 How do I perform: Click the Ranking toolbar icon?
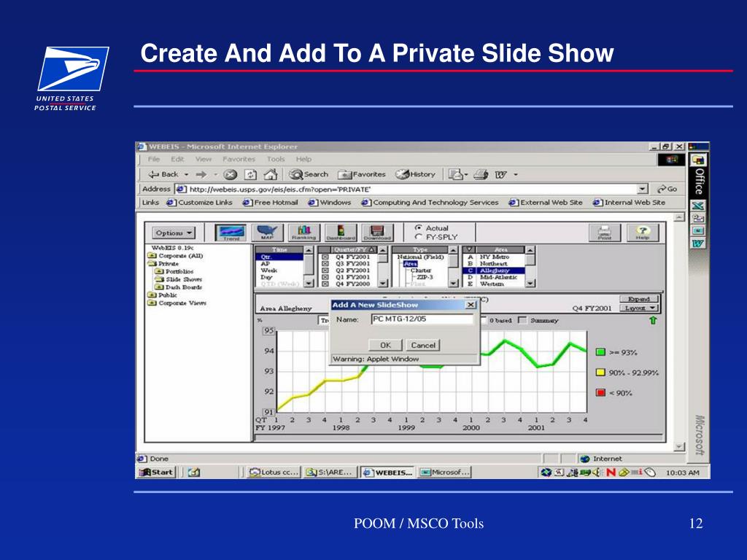click(x=304, y=233)
